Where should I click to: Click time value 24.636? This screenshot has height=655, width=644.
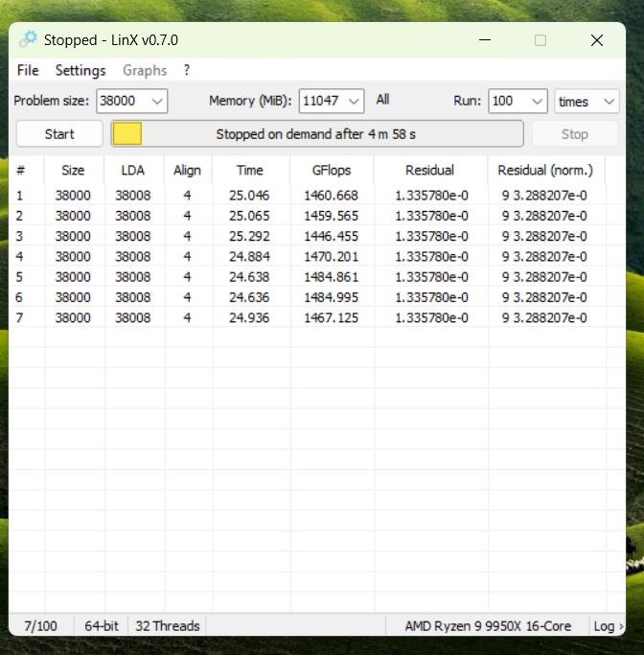click(249, 297)
